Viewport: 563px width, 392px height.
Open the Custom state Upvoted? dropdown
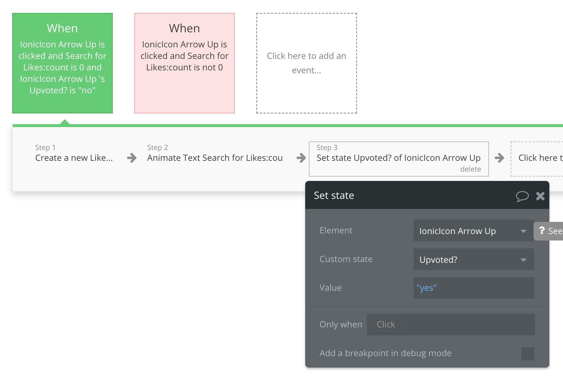[473, 260]
